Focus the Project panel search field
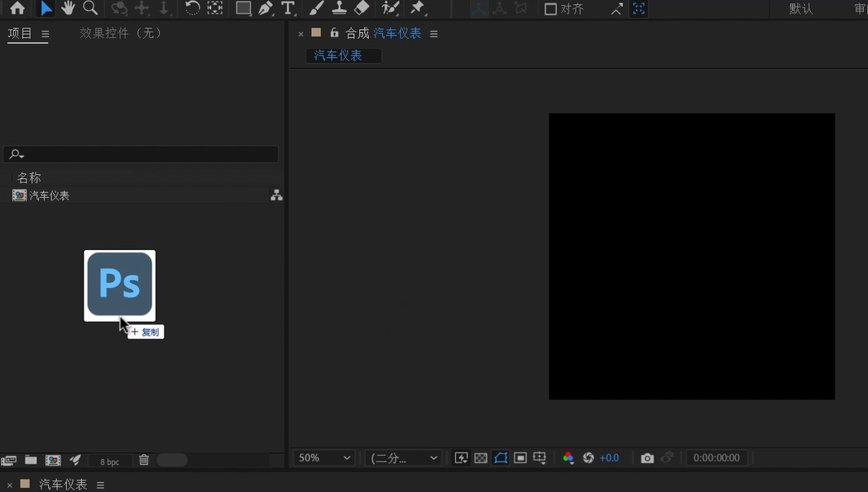 click(141, 154)
